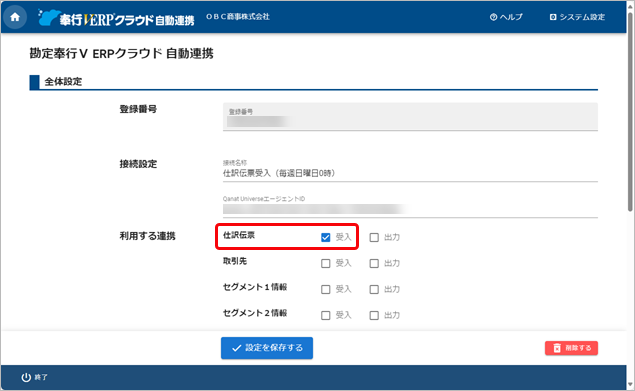Click 勘定奉行V ERPクラウド 自動連携 title
Screen dimensions: 635x391
coord(121,53)
